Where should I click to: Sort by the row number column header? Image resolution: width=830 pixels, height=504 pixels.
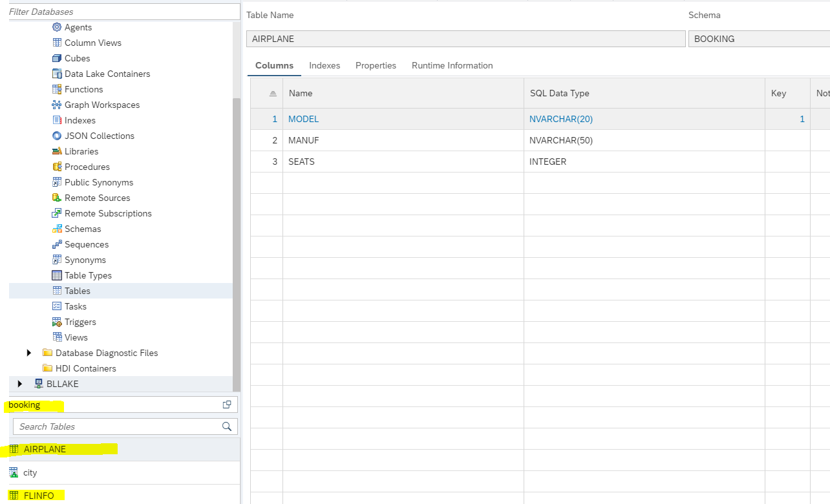(x=273, y=94)
